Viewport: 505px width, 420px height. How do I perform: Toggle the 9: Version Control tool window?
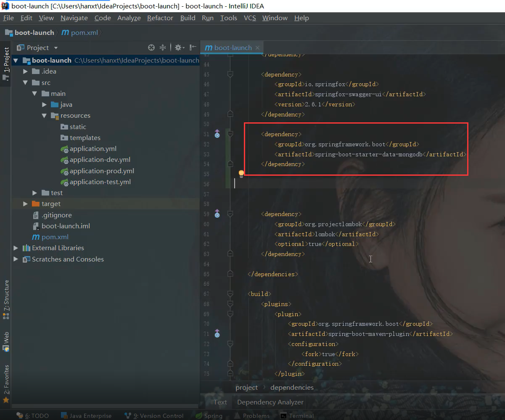[x=154, y=416]
